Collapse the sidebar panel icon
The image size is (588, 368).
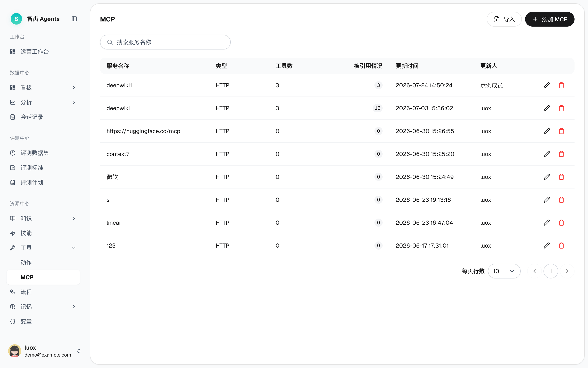pos(74,19)
